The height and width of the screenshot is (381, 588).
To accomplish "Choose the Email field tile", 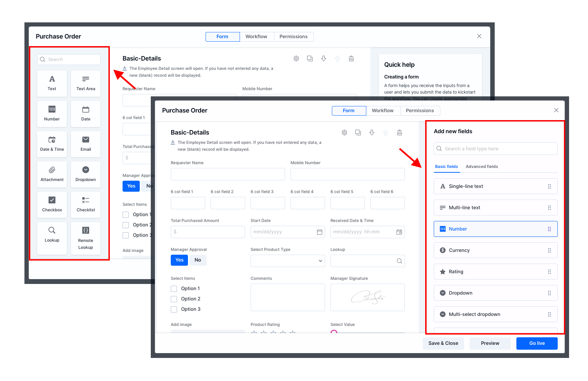I will pos(86,144).
